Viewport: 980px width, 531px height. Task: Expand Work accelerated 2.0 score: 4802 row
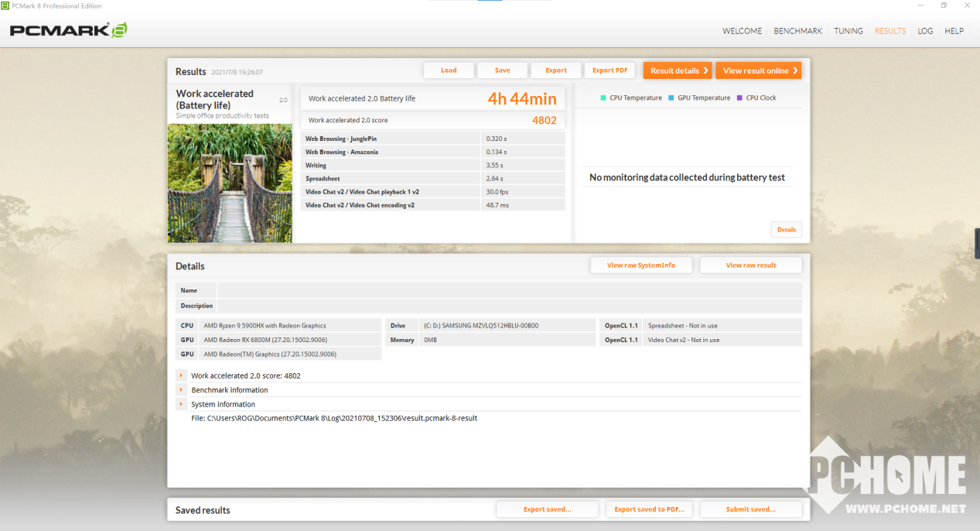pos(180,375)
